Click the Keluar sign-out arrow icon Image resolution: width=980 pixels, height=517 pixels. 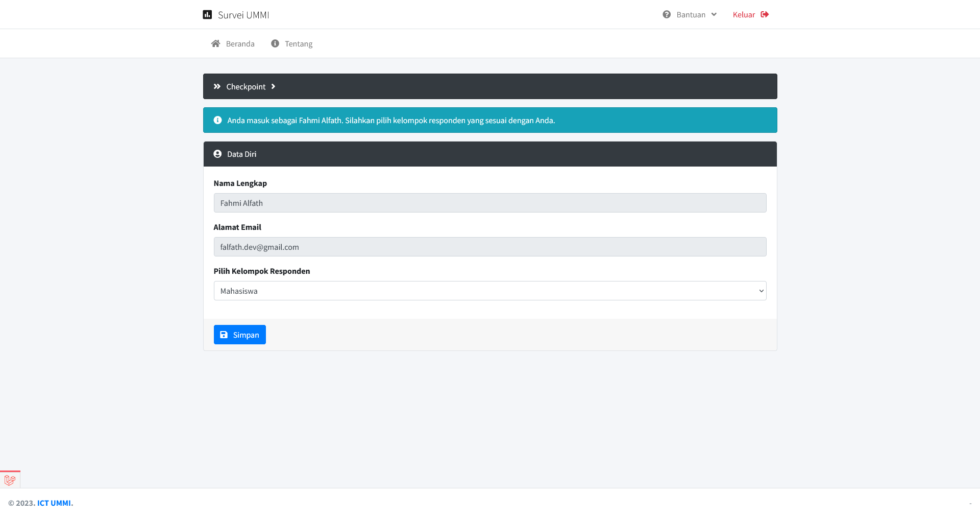(765, 15)
